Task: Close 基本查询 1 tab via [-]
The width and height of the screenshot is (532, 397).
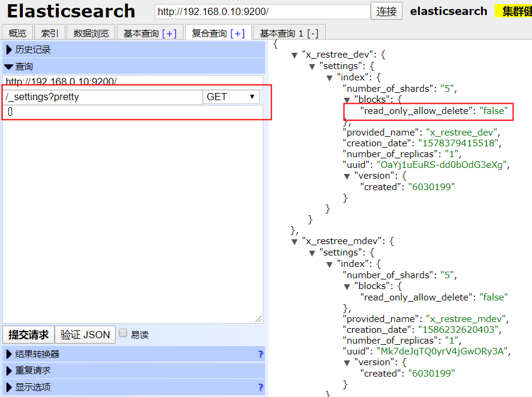Action: [x=312, y=33]
